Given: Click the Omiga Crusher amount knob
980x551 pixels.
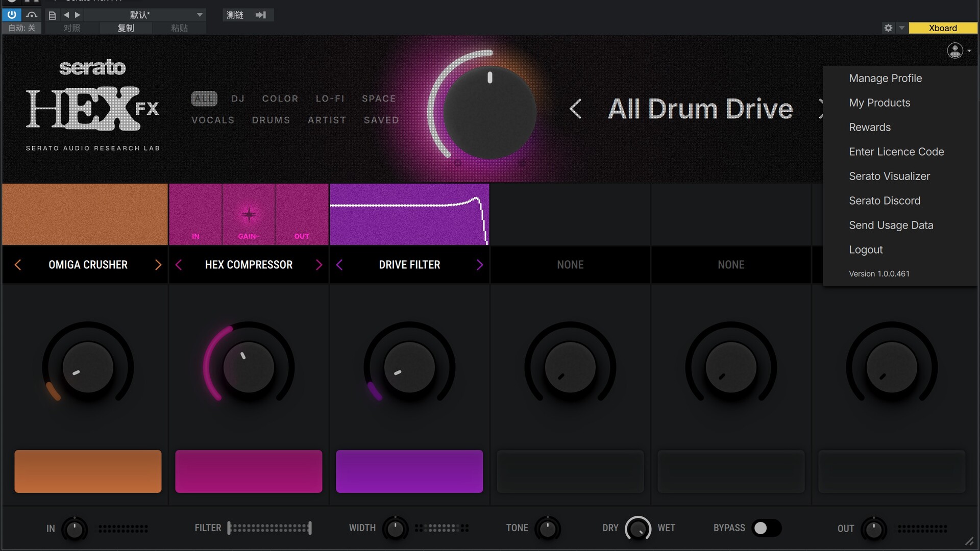Looking at the screenshot, I should [88, 367].
